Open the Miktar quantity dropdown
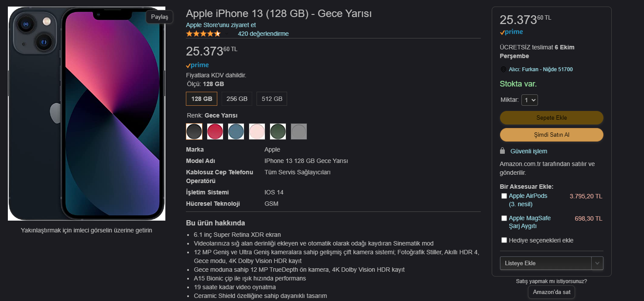Viewport: 644px width, 301px height. click(x=530, y=100)
